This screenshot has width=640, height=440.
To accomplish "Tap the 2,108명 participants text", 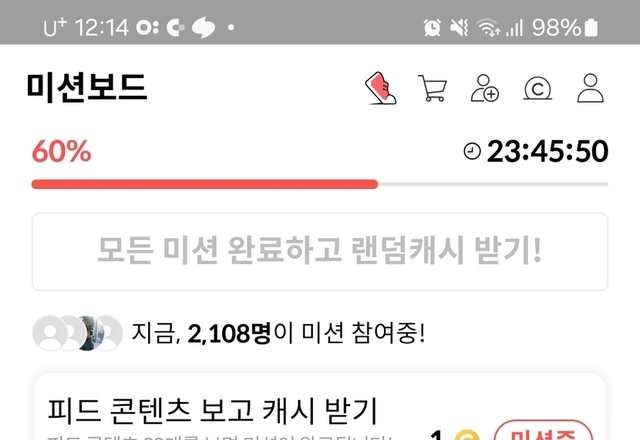I will 229,333.
